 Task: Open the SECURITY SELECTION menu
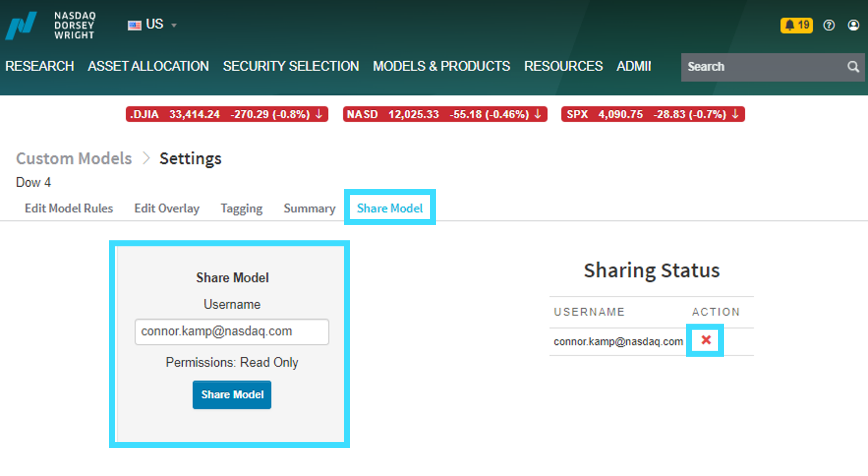291,66
